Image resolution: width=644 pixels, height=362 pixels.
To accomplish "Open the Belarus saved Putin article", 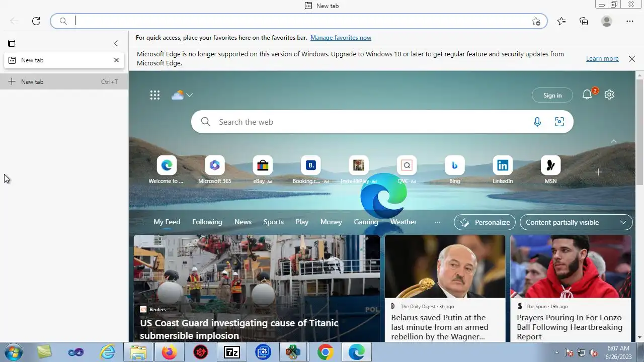I will point(445,289).
